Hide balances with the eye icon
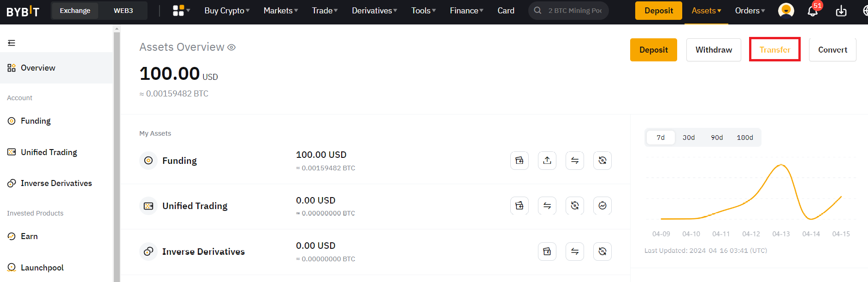 click(x=231, y=48)
